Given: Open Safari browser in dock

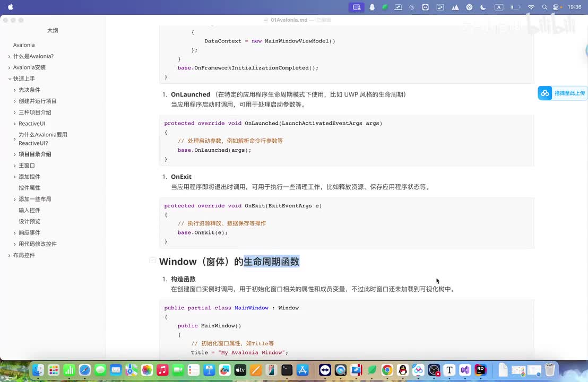Looking at the screenshot, I should 85,370.
